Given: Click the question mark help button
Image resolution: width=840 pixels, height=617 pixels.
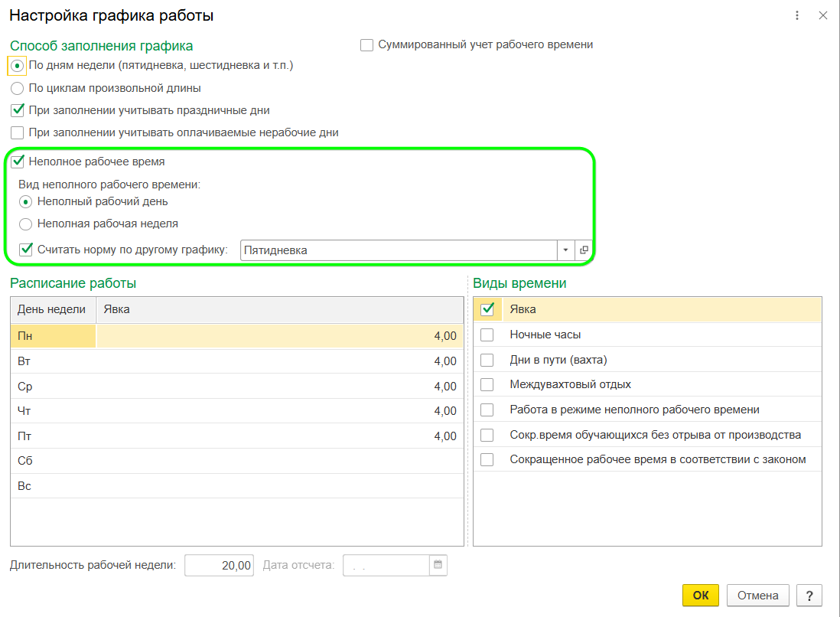Looking at the screenshot, I should 809,596.
